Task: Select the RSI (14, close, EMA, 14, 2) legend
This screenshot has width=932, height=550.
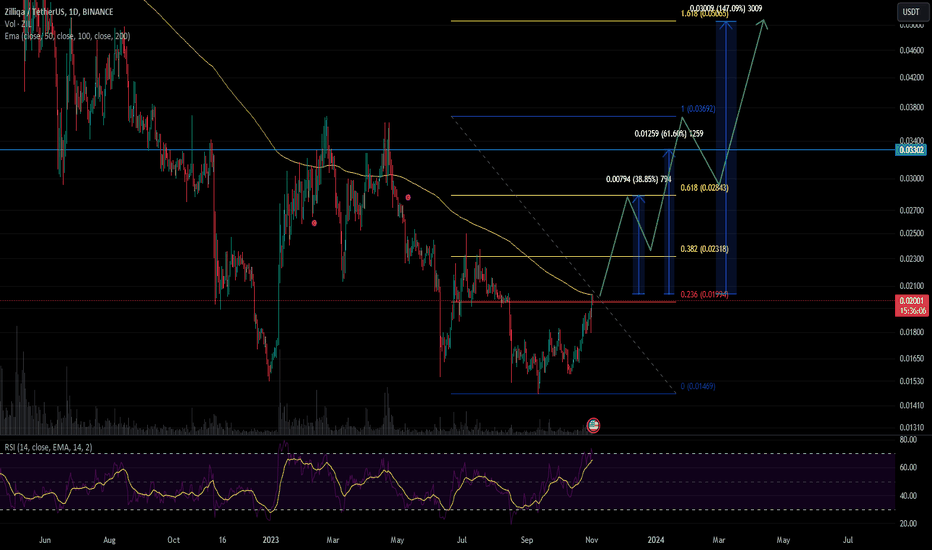Action: click(x=48, y=447)
